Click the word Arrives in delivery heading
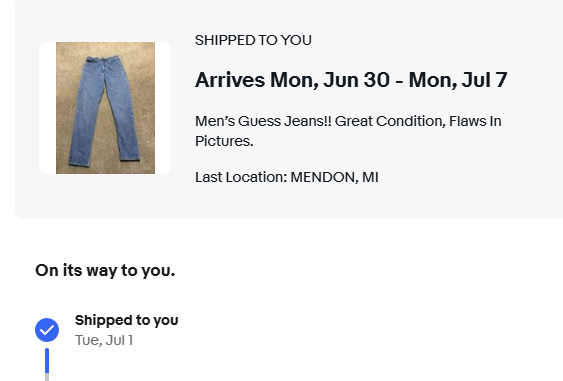Viewport: 563px width, 381px height. coord(230,80)
